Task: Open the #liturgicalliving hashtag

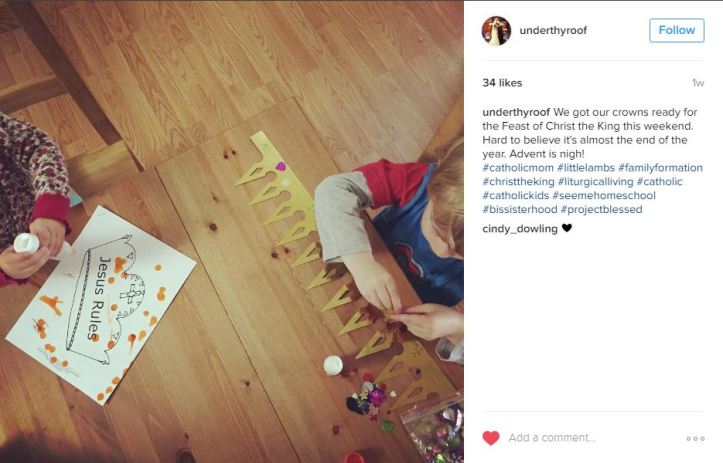Action: pos(595,182)
